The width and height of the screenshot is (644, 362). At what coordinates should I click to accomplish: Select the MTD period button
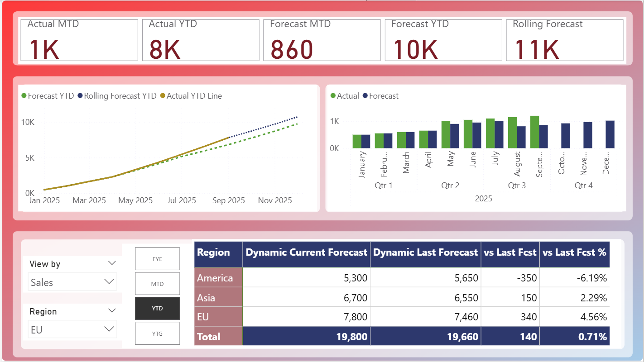point(157,284)
